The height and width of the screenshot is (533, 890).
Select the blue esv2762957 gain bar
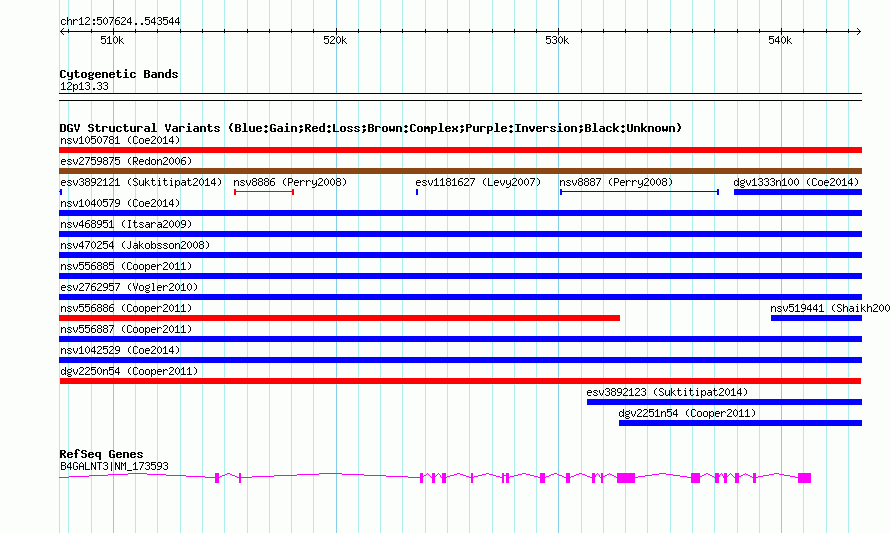pyautogui.click(x=460, y=297)
